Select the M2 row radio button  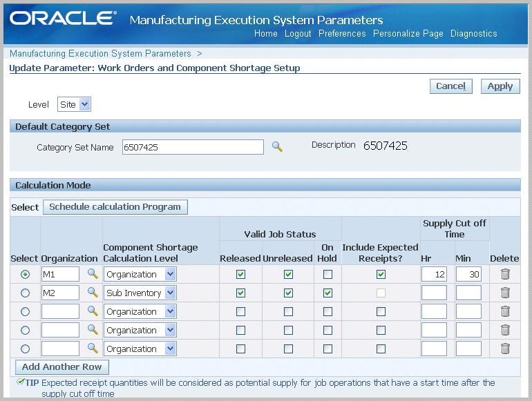(25, 293)
